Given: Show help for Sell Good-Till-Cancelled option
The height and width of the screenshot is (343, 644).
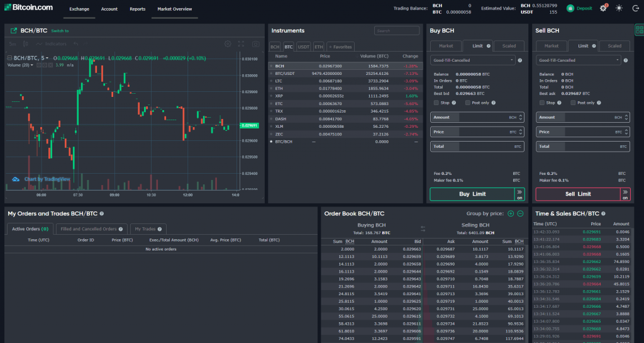Looking at the screenshot, I should [x=626, y=60].
